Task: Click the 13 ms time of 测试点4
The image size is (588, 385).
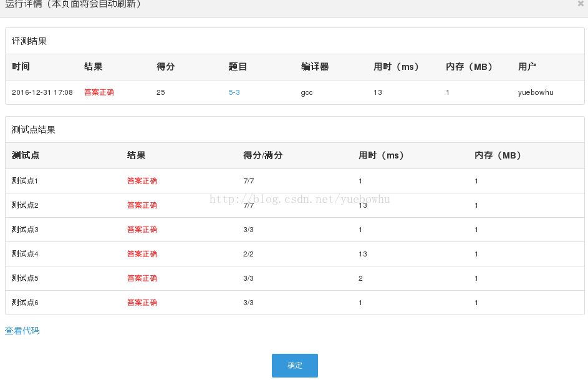Action: point(363,254)
